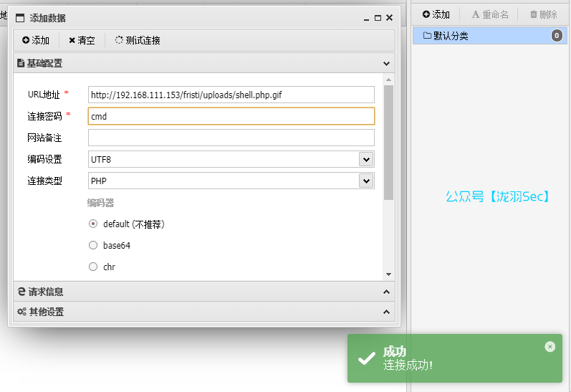Click the 网站备注 input field
Viewport: 571px width, 392px height.
tap(231, 138)
